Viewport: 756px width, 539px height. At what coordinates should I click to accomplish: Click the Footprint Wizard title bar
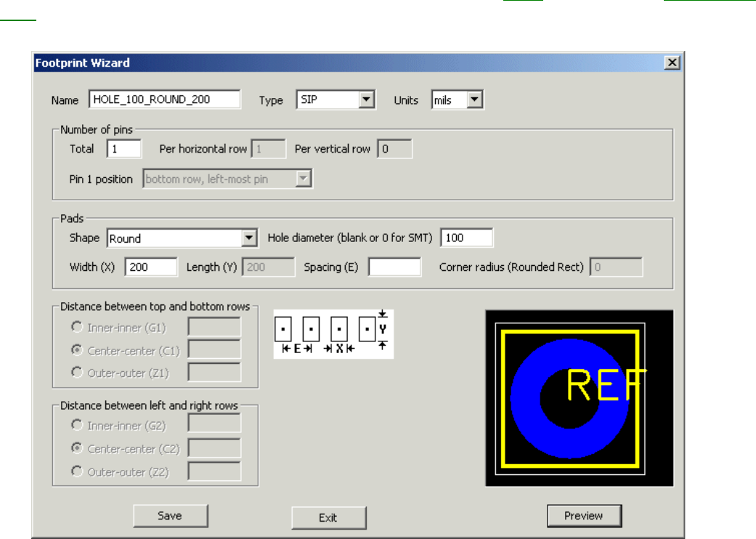pos(357,62)
